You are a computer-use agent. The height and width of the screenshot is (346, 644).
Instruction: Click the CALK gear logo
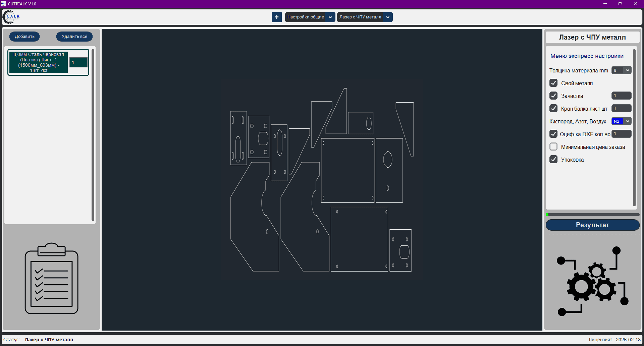(x=11, y=17)
